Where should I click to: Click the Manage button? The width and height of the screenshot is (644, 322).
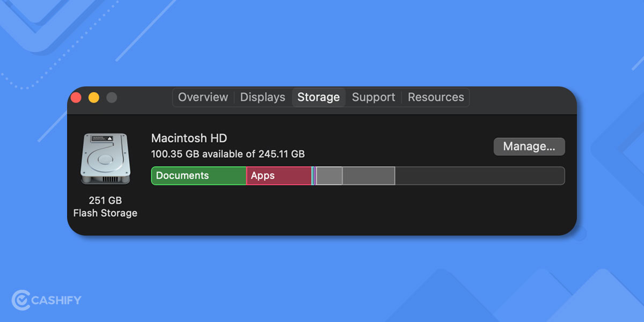coord(529,147)
